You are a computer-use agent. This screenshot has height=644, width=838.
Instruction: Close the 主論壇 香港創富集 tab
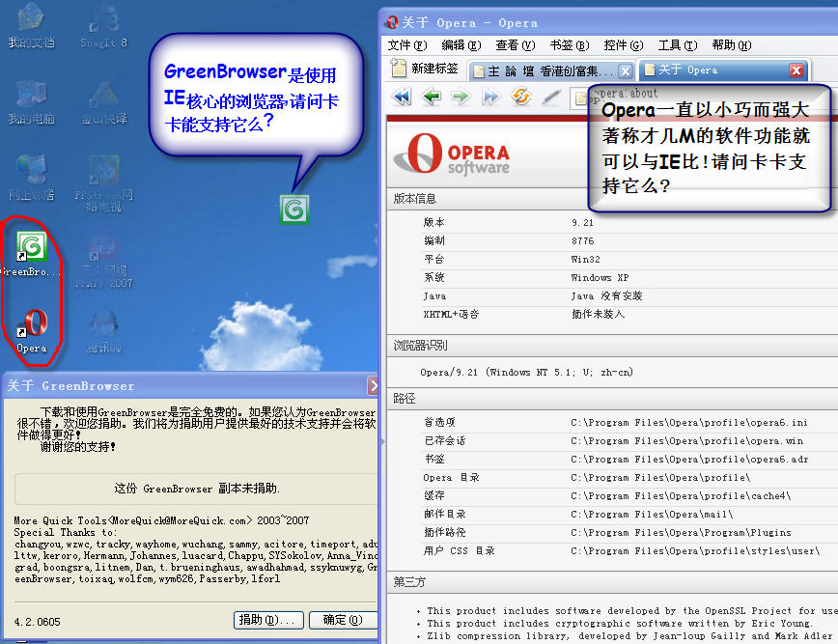[x=625, y=70]
